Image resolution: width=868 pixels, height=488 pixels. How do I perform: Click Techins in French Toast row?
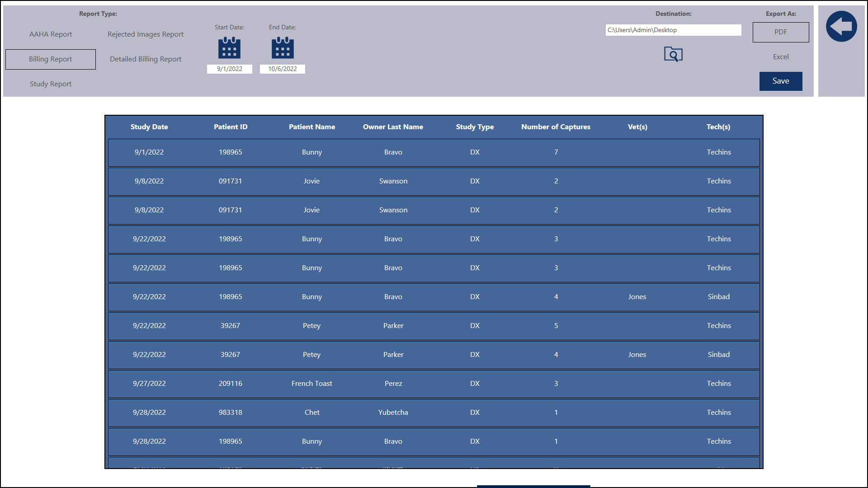(x=719, y=384)
